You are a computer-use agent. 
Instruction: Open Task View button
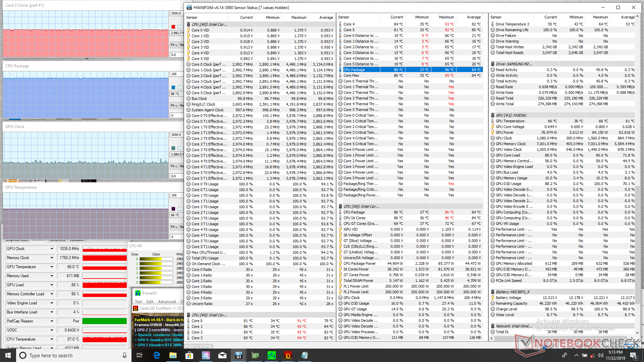coord(140,355)
